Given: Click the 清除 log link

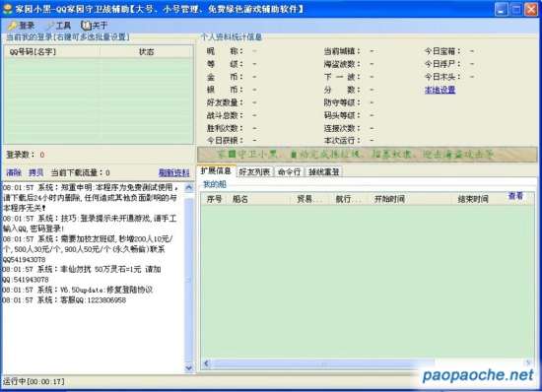Looking at the screenshot, I should pyautogui.click(x=14, y=172).
